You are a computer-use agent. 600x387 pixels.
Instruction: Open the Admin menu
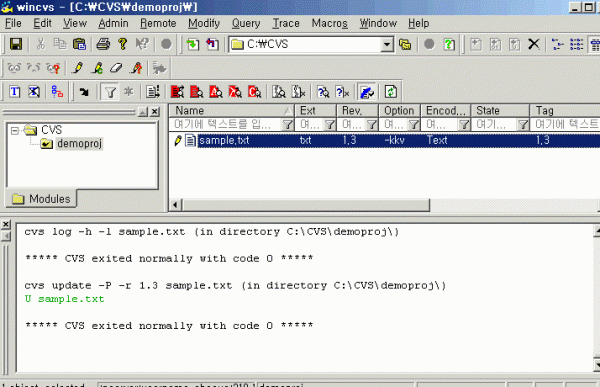tap(113, 23)
